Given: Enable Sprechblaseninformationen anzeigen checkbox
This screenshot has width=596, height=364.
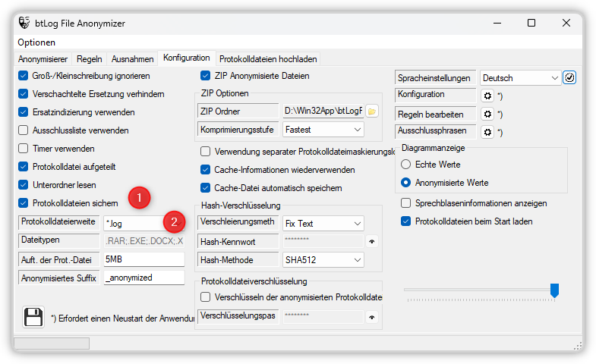Looking at the screenshot, I should (407, 203).
